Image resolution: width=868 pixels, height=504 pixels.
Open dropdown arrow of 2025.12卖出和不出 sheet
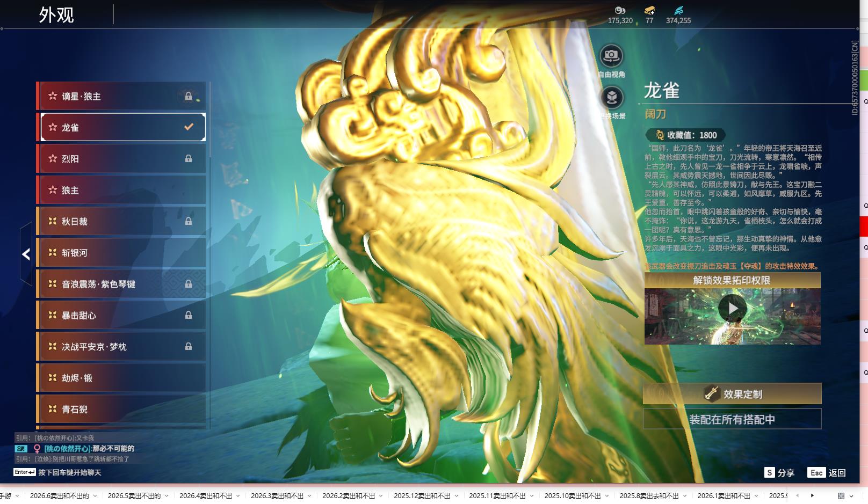tap(456, 496)
